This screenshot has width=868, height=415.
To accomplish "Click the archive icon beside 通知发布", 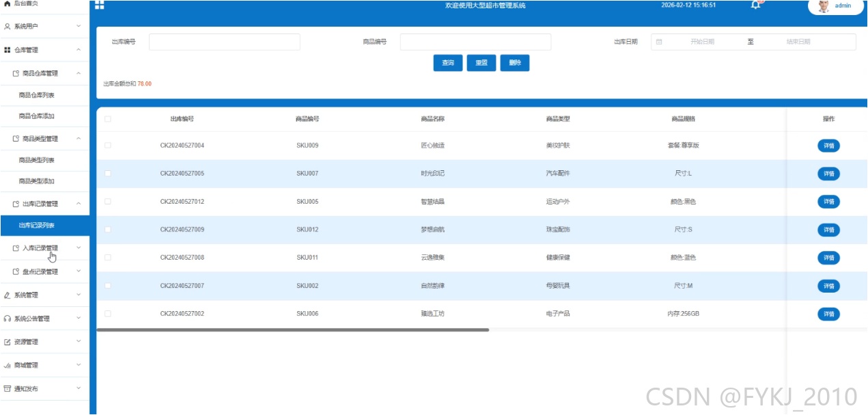I will click(x=8, y=388).
